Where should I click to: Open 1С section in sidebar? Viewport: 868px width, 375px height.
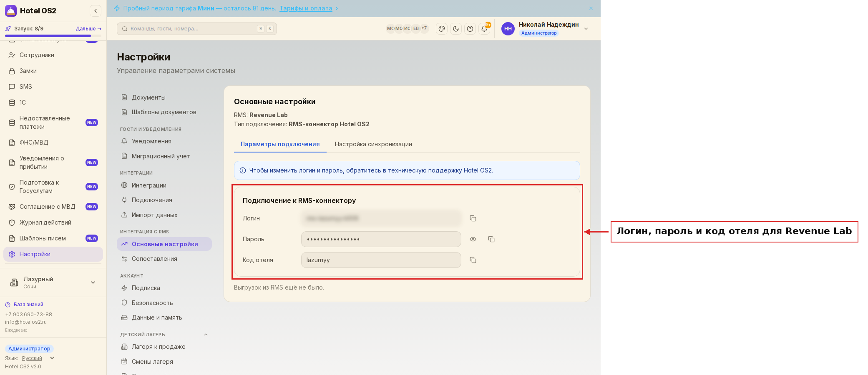coord(53,102)
